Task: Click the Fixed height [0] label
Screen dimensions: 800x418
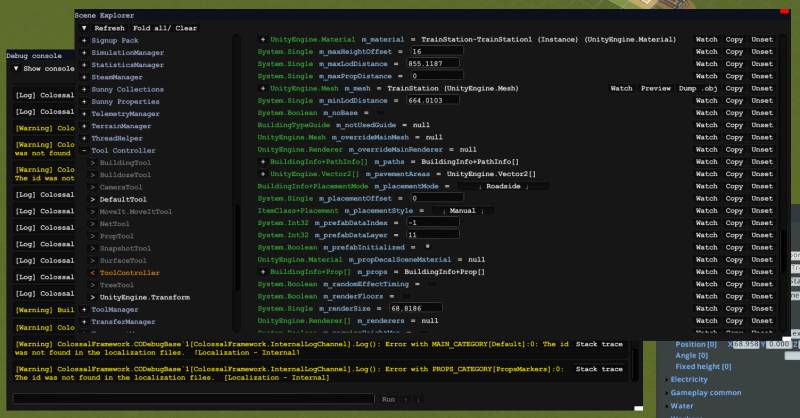Action: click(704, 367)
